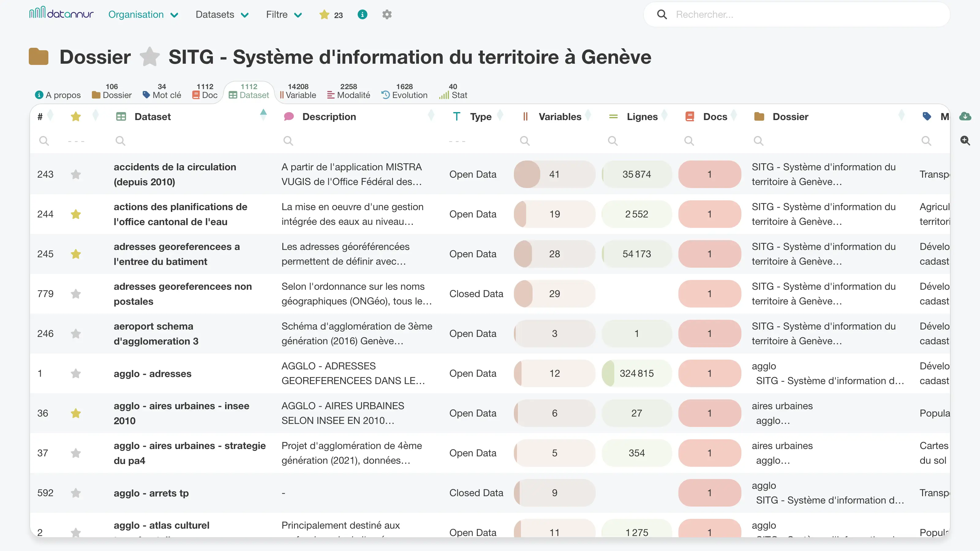Open agglo - adresses dataset link
This screenshot has height=551, width=980.
[152, 374]
